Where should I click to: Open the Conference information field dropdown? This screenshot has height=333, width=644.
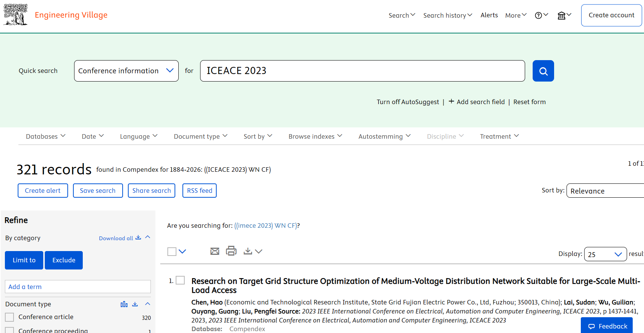coord(126,71)
